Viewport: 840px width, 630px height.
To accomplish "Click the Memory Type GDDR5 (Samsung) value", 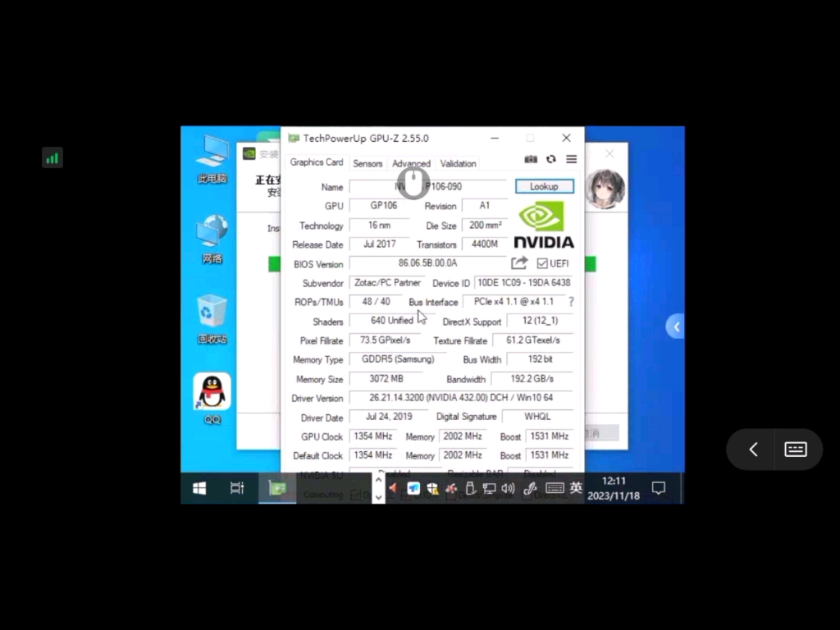I will click(398, 359).
